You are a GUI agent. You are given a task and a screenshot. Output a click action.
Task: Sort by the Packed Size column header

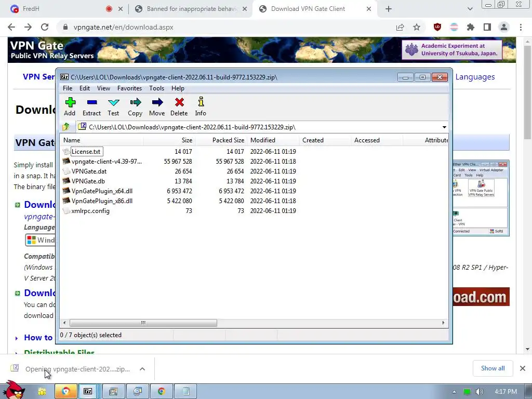[x=221, y=140]
